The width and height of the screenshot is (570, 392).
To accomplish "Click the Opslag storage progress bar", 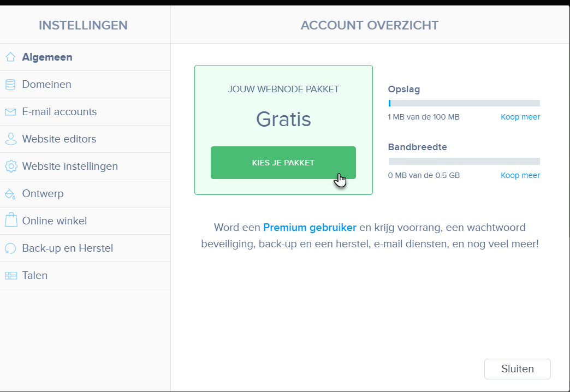I will click(464, 103).
